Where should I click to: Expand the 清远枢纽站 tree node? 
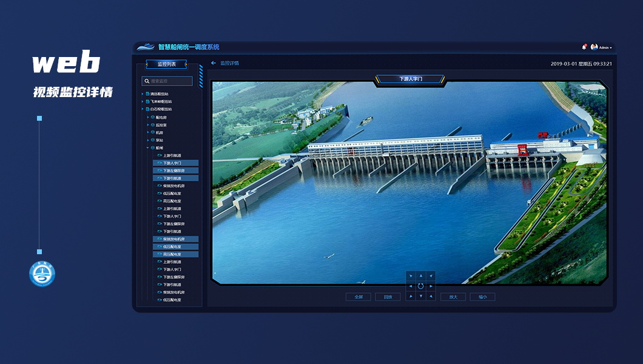click(143, 94)
